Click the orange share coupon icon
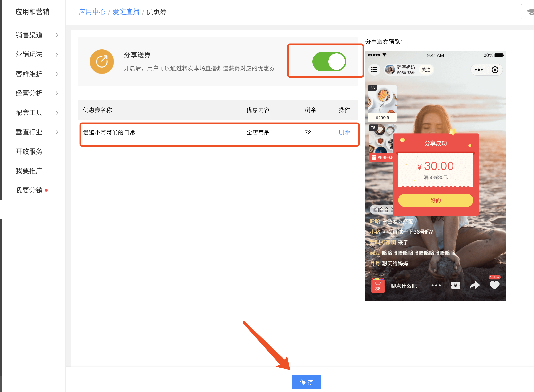534x392 pixels. click(102, 62)
